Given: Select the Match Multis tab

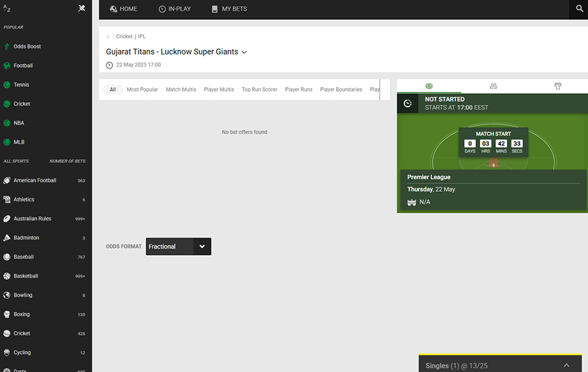Looking at the screenshot, I should tap(181, 89).
